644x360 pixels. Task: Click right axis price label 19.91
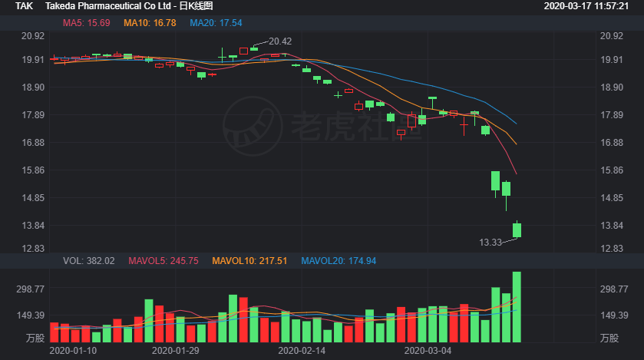(612, 60)
